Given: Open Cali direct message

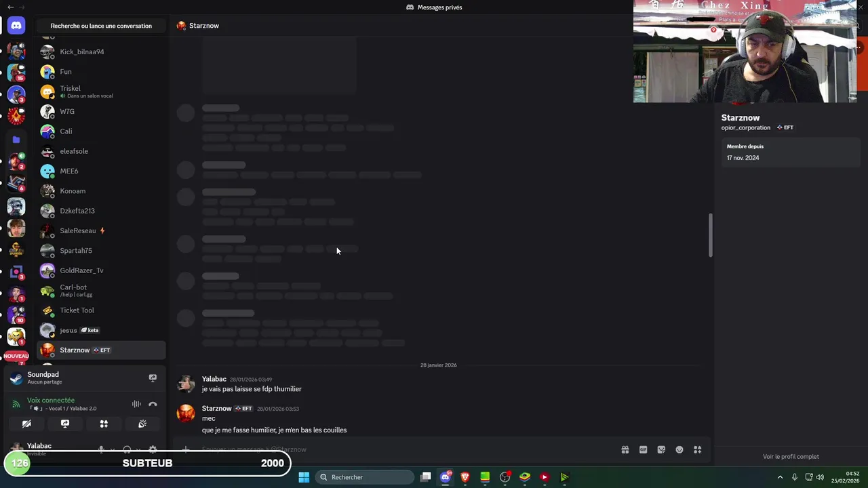Looking at the screenshot, I should pos(101,131).
